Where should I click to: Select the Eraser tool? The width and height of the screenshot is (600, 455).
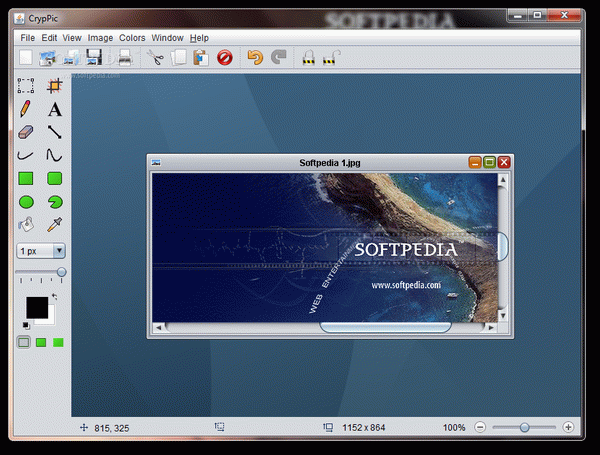(26, 132)
